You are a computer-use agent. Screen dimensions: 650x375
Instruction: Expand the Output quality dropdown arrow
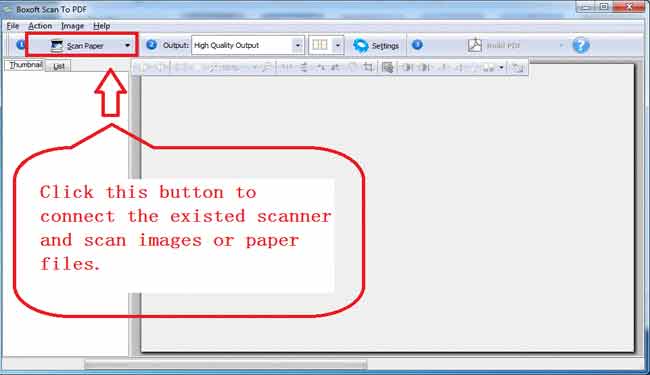[x=298, y=45]
